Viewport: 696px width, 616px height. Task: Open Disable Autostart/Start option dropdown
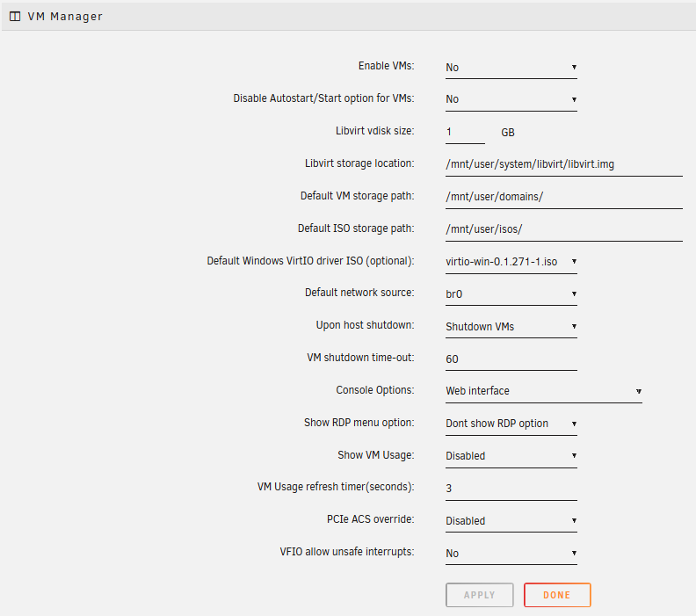(x=511, y=99)
